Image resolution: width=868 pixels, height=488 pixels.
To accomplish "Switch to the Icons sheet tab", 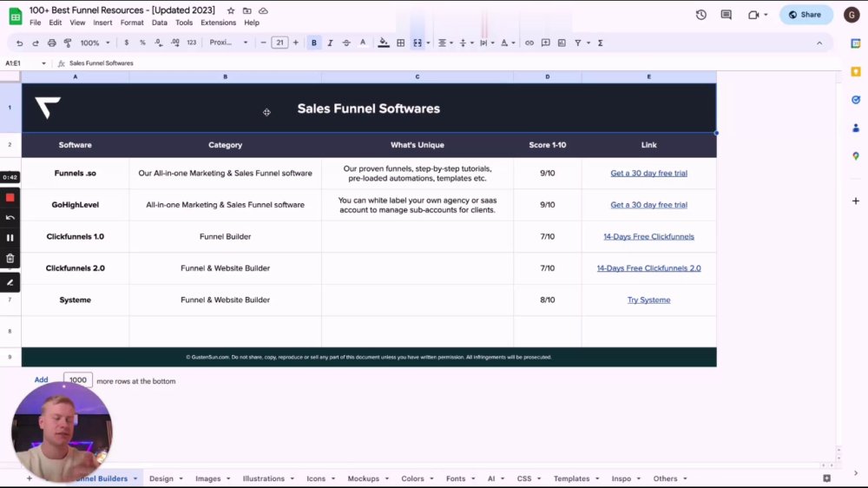I will [x=316, y=478].
